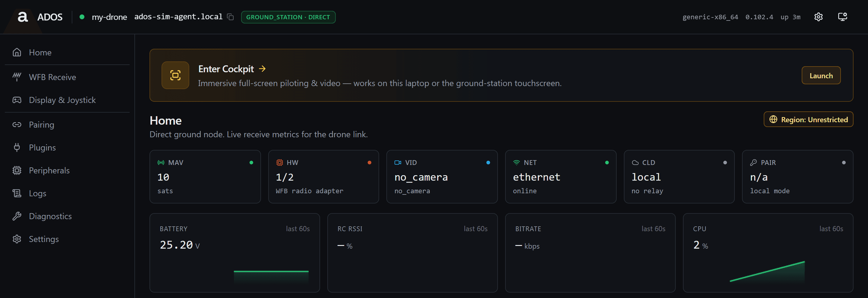Go to Display & Joystick
The height and width of the screenshot is (298, 868).
click(x=67, y=100)
